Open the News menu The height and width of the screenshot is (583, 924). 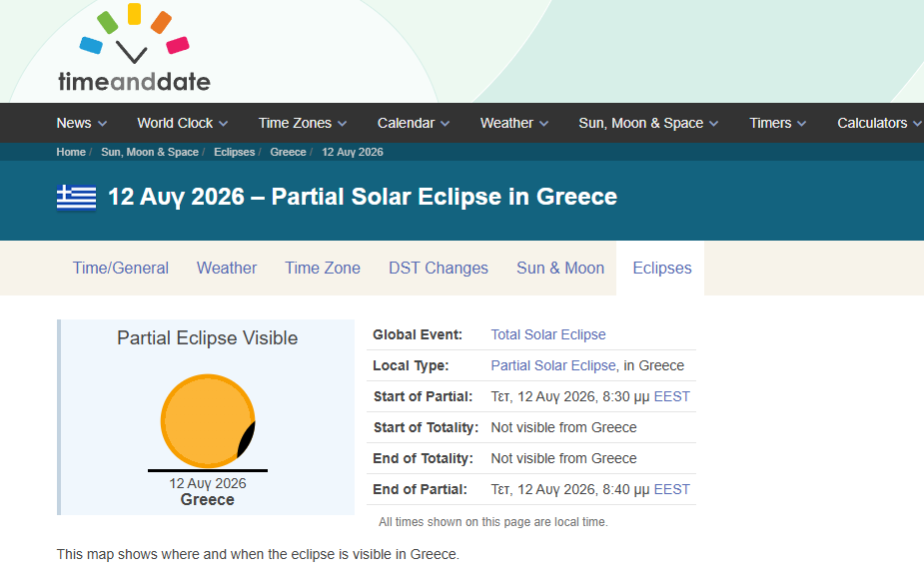click(x=74, y=123)
